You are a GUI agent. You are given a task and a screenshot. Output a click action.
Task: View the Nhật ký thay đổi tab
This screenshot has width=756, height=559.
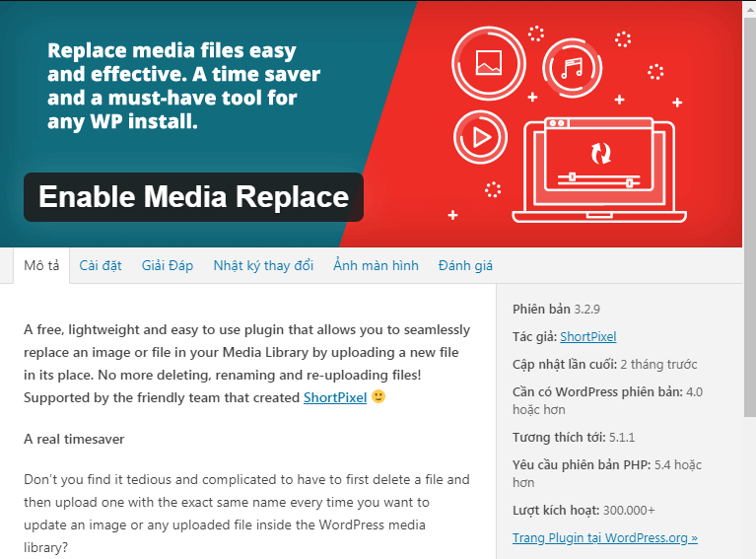point(263,266)
